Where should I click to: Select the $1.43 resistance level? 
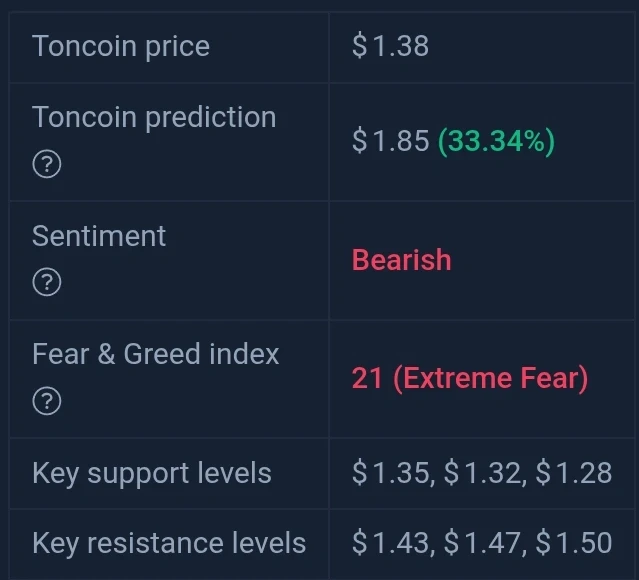tap(390, 543)
